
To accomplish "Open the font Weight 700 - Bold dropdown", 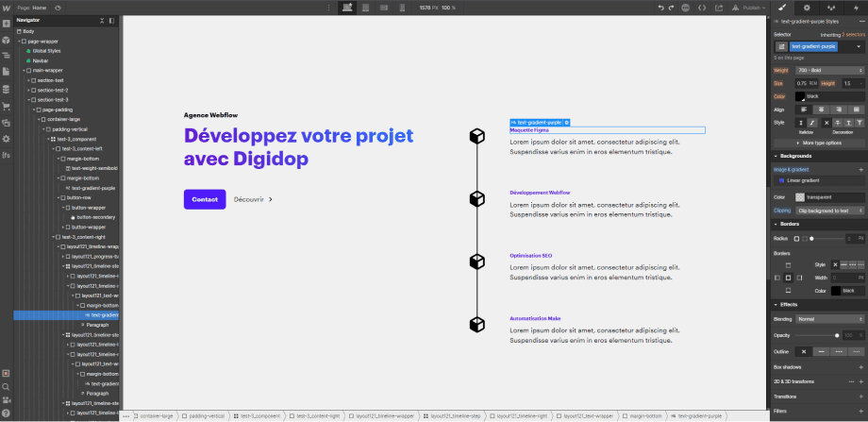I will click(x=829, y=70).
